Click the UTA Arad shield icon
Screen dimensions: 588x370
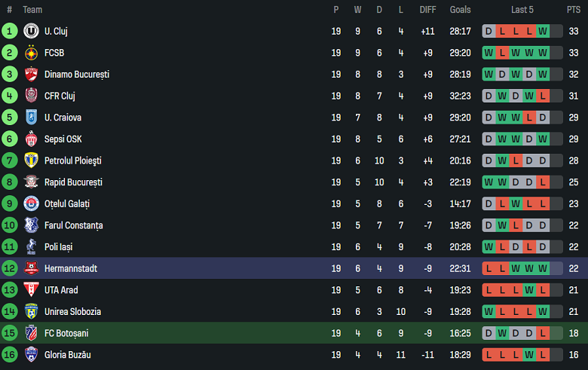tap(31, 290)
